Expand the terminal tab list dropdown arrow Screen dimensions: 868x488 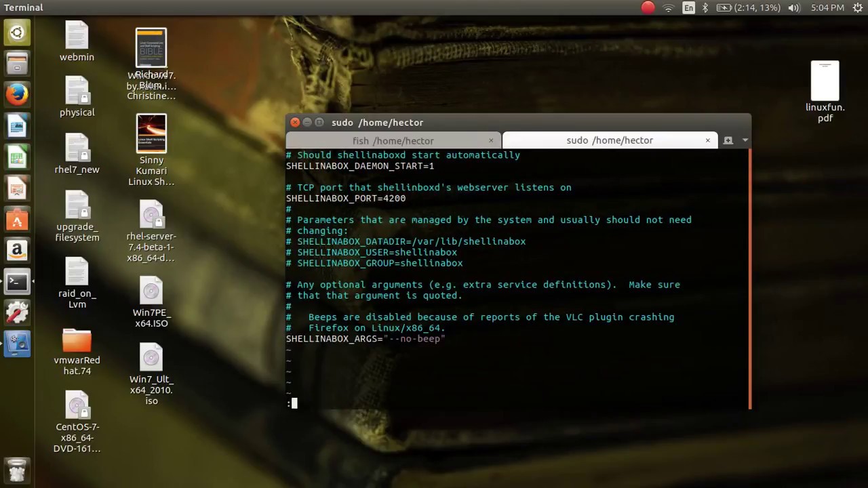tap(745, 140)
